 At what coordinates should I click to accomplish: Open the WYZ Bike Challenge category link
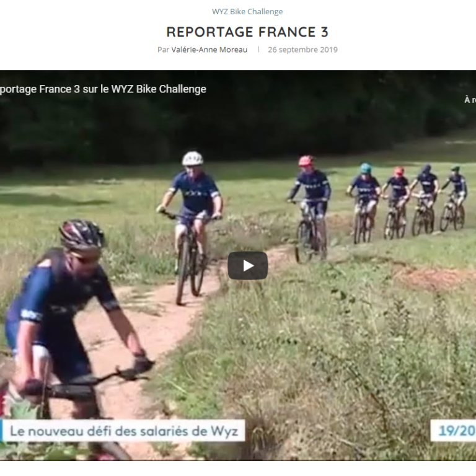point(247,12)
